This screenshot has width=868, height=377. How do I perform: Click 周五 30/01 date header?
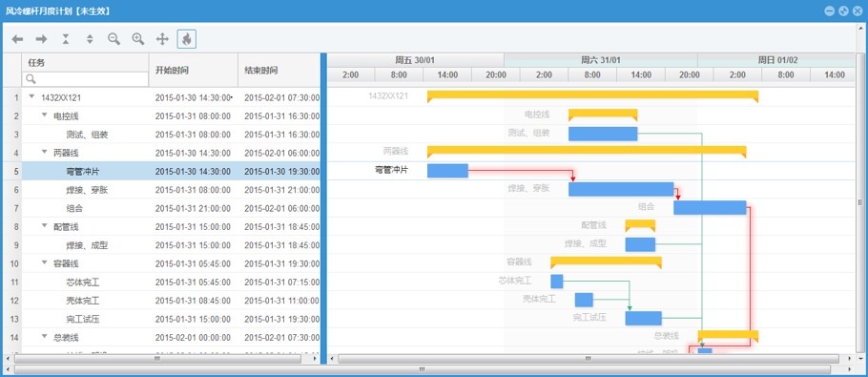tap(415, 60)
